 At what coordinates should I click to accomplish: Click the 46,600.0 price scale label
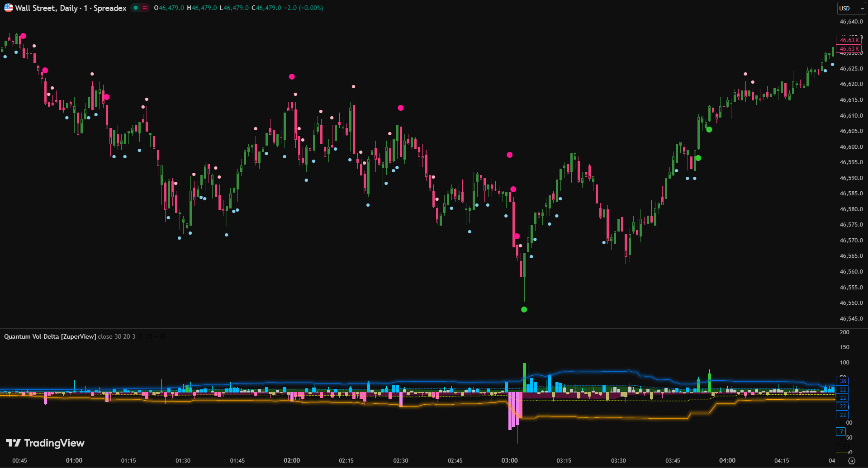[851, 147]
